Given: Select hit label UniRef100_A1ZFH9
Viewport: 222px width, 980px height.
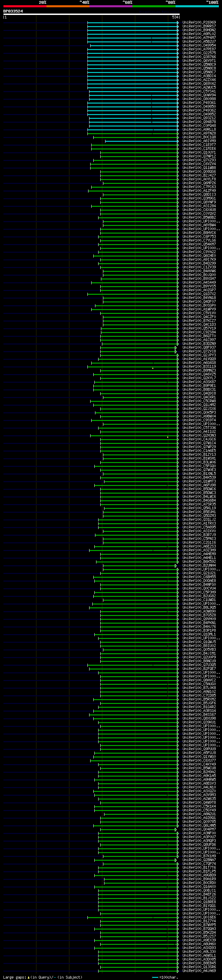Looking at the screenshot, I should (199, 191).
